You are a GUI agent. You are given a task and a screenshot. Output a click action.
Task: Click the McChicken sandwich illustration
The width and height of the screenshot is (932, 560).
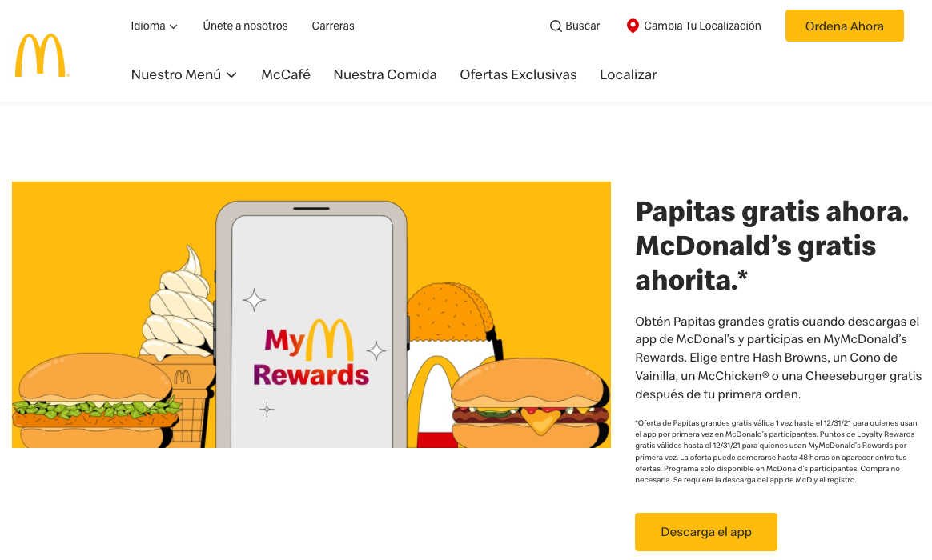click(x=95, y=402)
